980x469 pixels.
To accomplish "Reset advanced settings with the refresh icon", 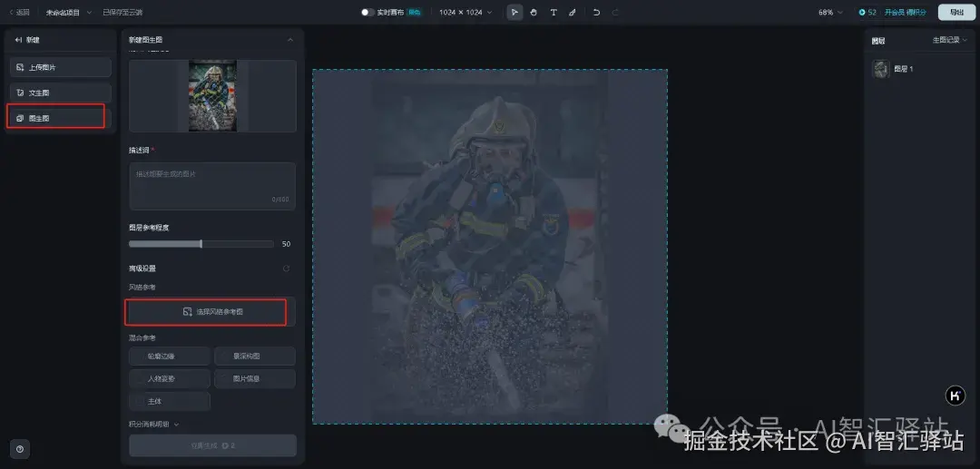I will click(286, 269).
